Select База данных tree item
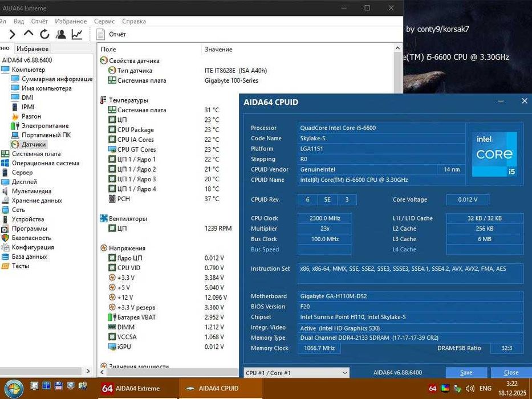 29,256
